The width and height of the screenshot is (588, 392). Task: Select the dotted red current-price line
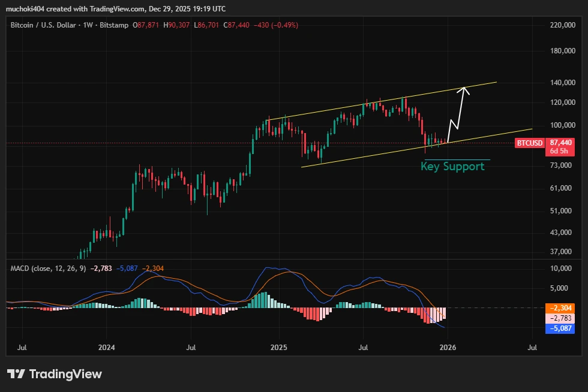point(180,143)
